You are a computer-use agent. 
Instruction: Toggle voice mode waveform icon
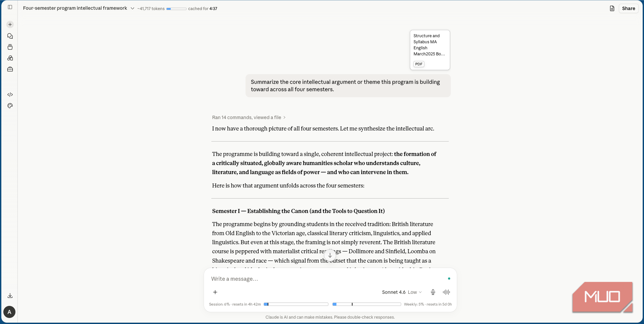[446, 292]
